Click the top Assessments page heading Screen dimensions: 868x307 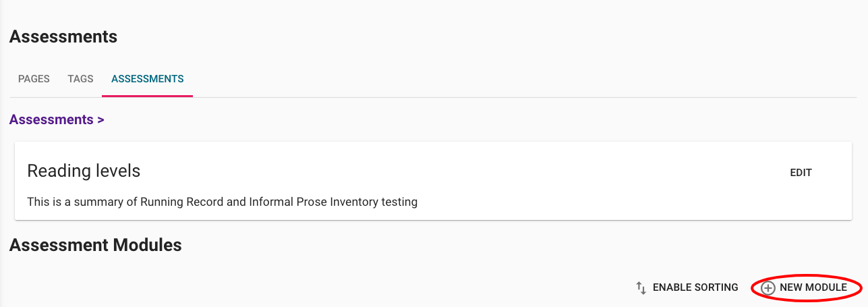click(63, 36)
